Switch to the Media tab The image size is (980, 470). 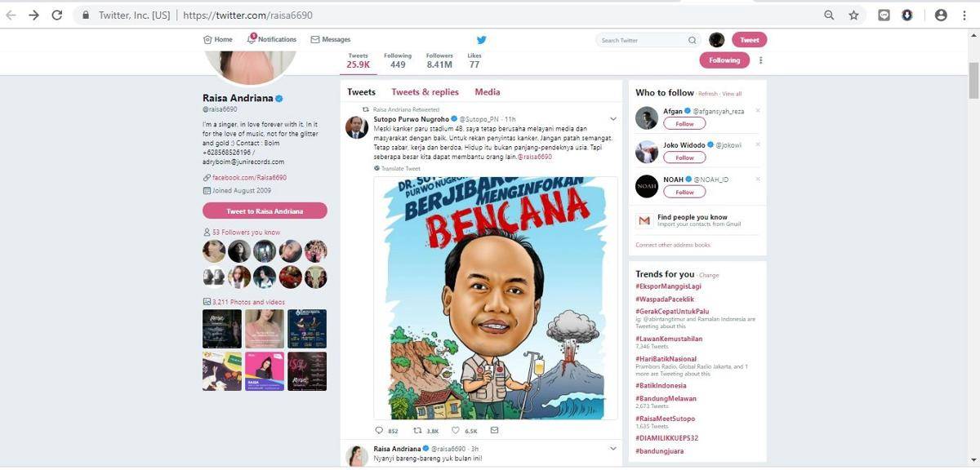pyautogui.click(x=488, y=92)
